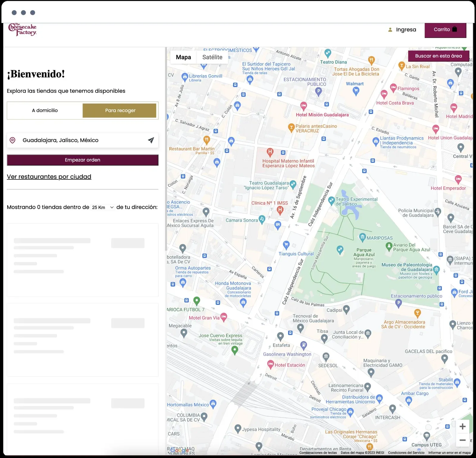Viewport: 476px width, 458px height.
Task: Click the Motel Gran Via pin
Action: coord(224,317)
